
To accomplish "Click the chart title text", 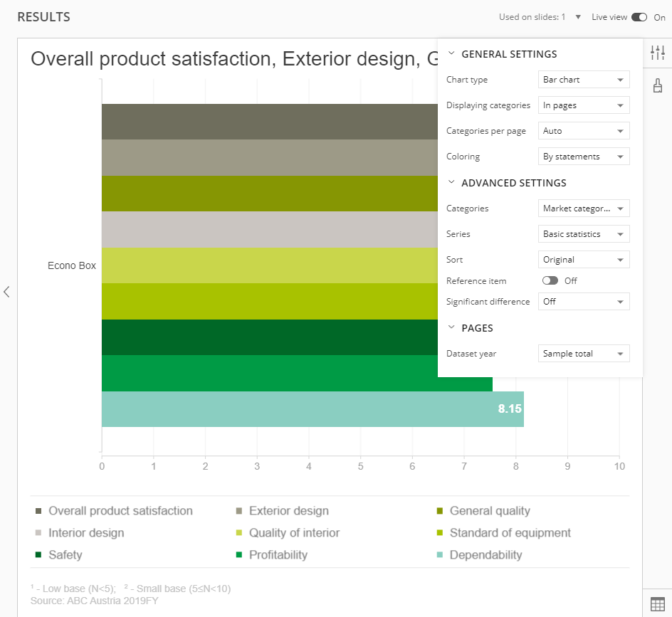I will point(234,59).
